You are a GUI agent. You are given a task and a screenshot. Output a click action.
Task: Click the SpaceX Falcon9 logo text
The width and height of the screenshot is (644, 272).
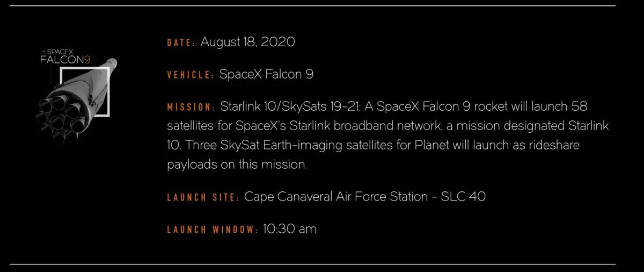pyautogui.click(x=62, y=56)
